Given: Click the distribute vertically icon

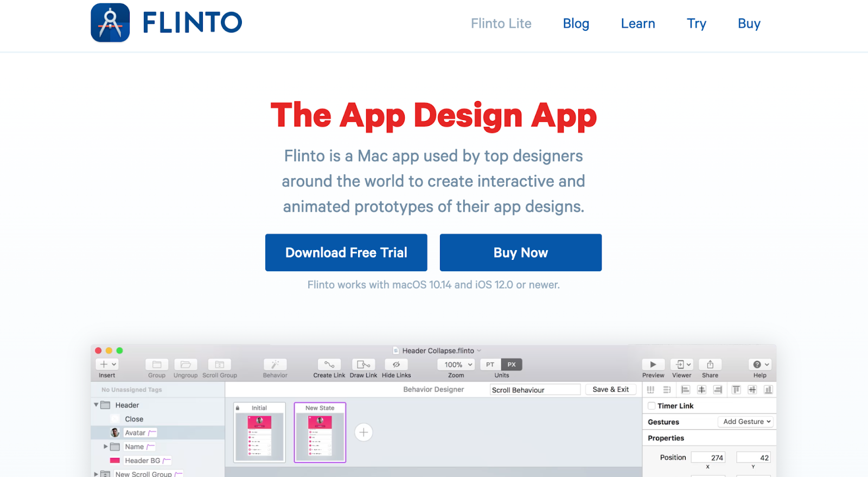Looking at the screenshot, I should (x=667, y=390).
